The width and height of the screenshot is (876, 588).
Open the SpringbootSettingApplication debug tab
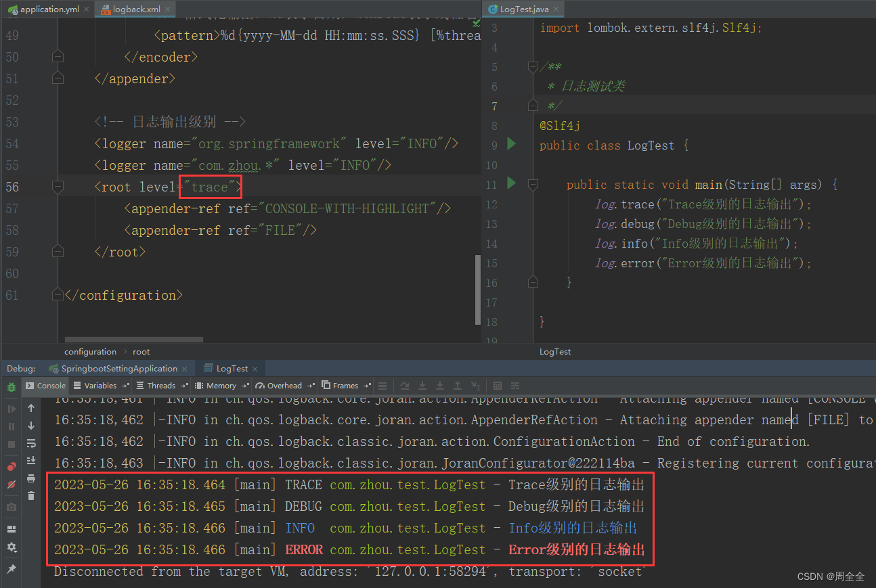119,369
